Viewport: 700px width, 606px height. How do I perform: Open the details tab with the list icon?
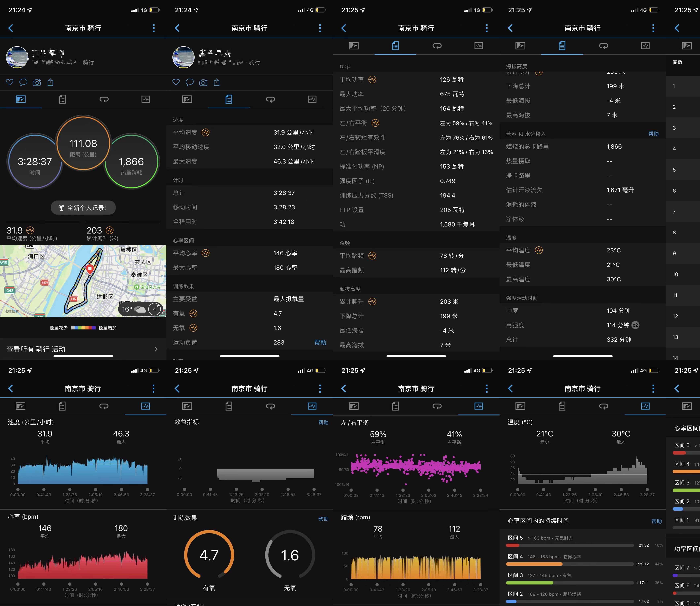tap(62, 99)
